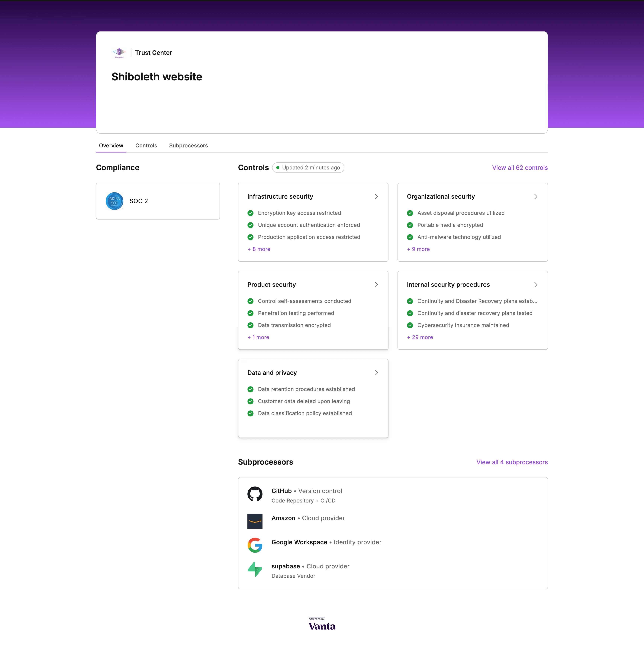The height and width of the screenshot is (645, 644).
Task: Expand Infrastructure security with its chevron
Action: [376, 197]
